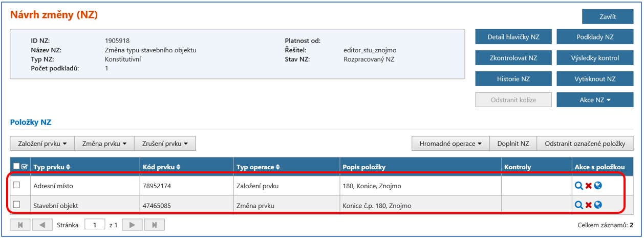
Task: Remove the Stavební objekt item with red X
Action: [589, 205]
